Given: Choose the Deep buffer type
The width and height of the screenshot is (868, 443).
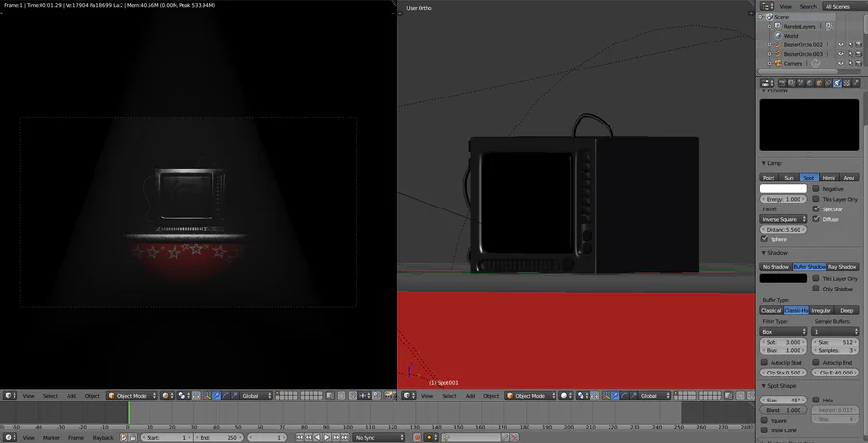Looking at the screenshot, I should coord(847,310).
